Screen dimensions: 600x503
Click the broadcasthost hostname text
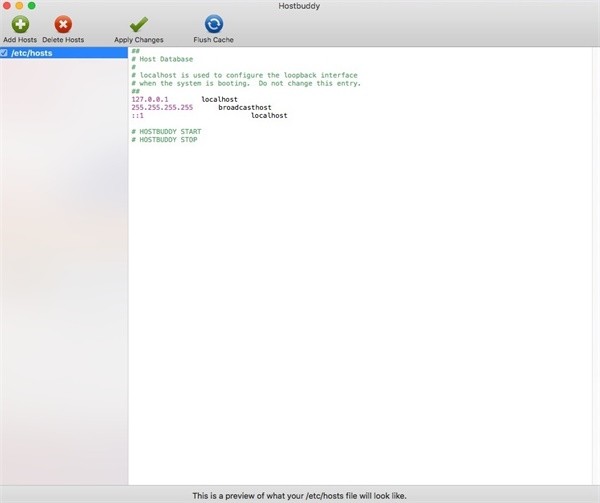coord(244,107)
